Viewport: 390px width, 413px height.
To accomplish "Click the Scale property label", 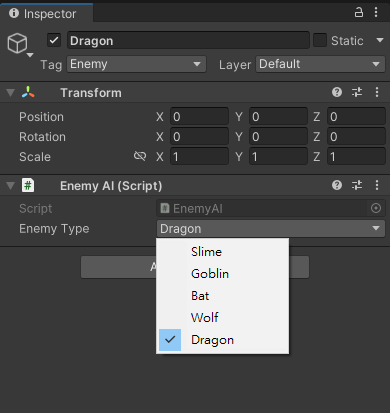I will (35, 157).
